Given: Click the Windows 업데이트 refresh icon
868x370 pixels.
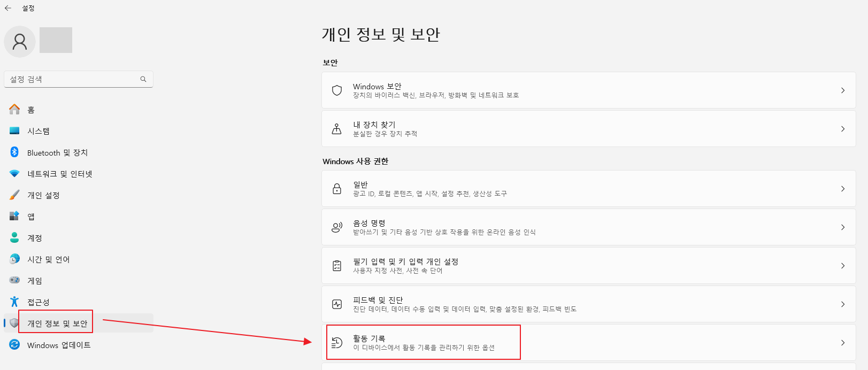Looking at the screenshot, I should tap(14, 344).
